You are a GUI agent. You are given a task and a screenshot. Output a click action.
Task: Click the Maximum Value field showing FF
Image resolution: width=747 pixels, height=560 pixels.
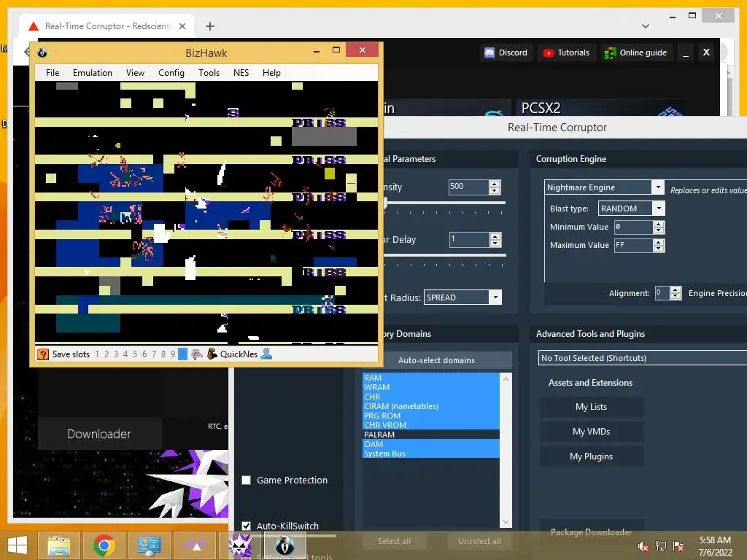point(634,245)
